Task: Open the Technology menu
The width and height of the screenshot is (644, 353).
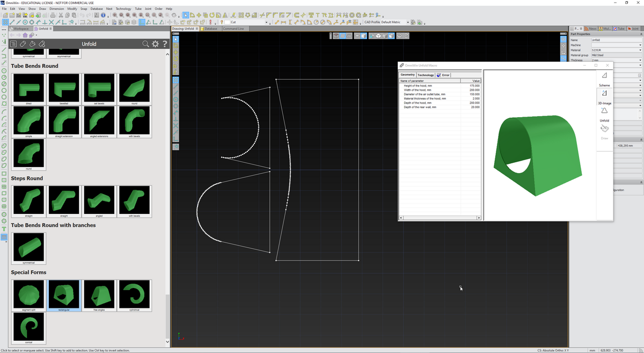Action: point(123,9)
